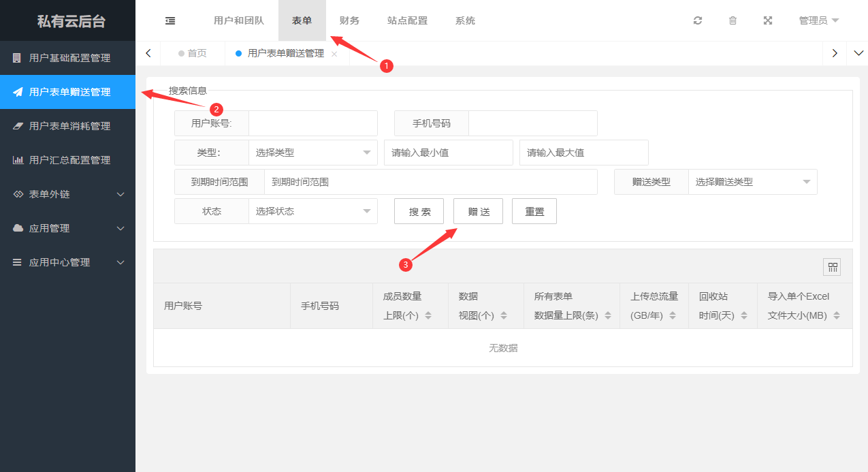
Task: Close the 用户表单赠送管理 tab
Action: coord(334,54)
